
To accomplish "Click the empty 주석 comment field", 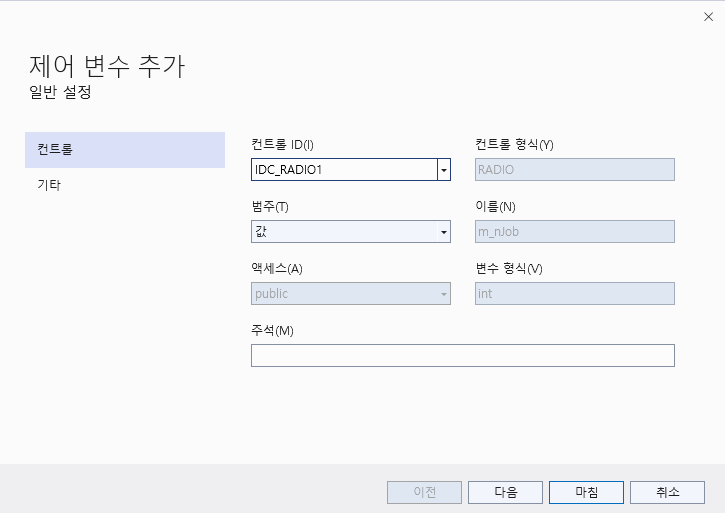I will [x=462, y=356].
